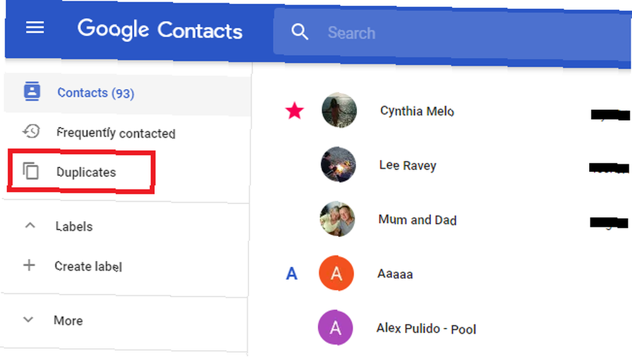Click the Search input field

(x=451, y=33)
